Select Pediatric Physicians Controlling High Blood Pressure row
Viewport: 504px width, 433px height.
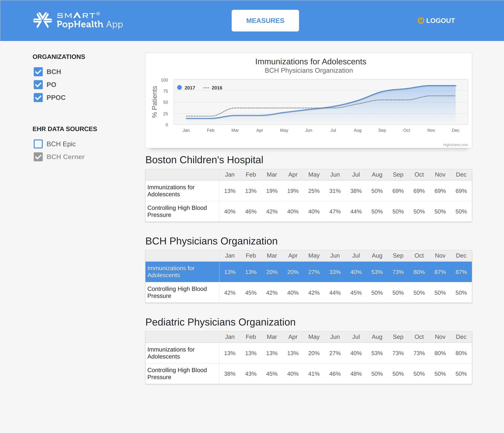tap(308, 374)
